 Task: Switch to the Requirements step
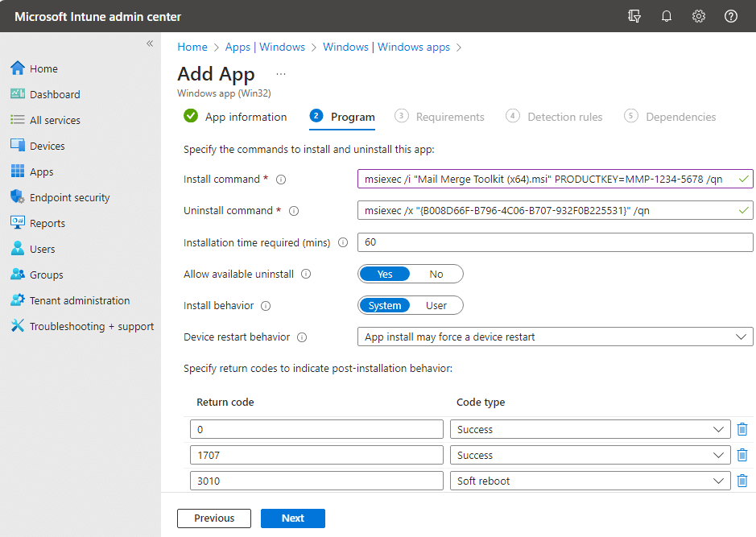[440, 117]
